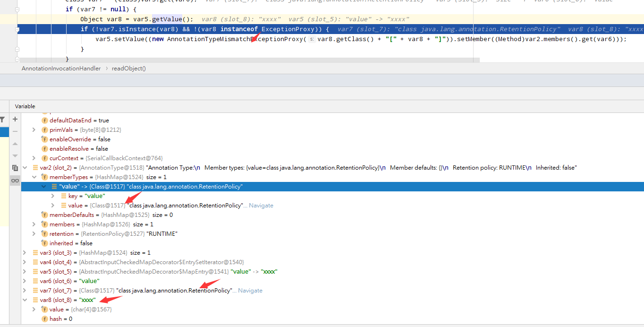Click the var6 (slot_6) variable icon
Image resolution: width=644 pixels, height=327 pixels.
(35, 281)
